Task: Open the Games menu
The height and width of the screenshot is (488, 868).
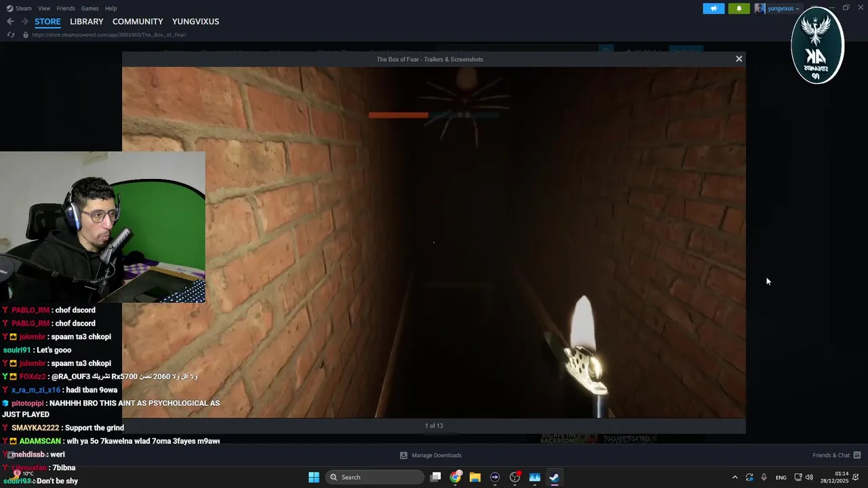Action: point(90,8)
